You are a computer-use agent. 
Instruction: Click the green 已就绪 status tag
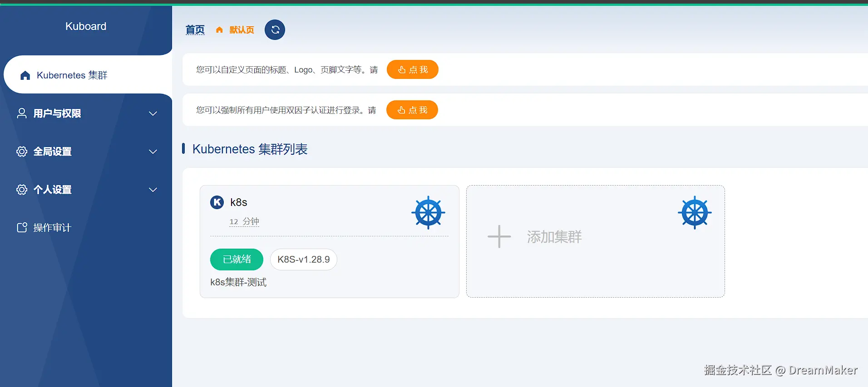coord(237,260)
